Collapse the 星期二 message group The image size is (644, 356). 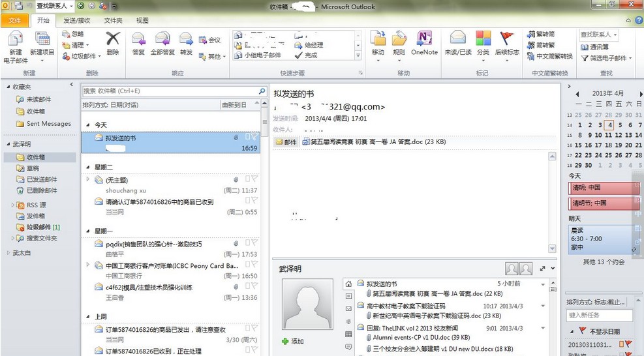click(87, 168)
